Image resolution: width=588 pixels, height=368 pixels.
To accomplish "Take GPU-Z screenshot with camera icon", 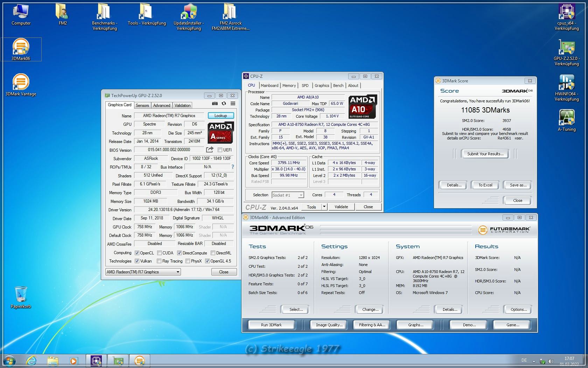I will [x=215, y=103].
